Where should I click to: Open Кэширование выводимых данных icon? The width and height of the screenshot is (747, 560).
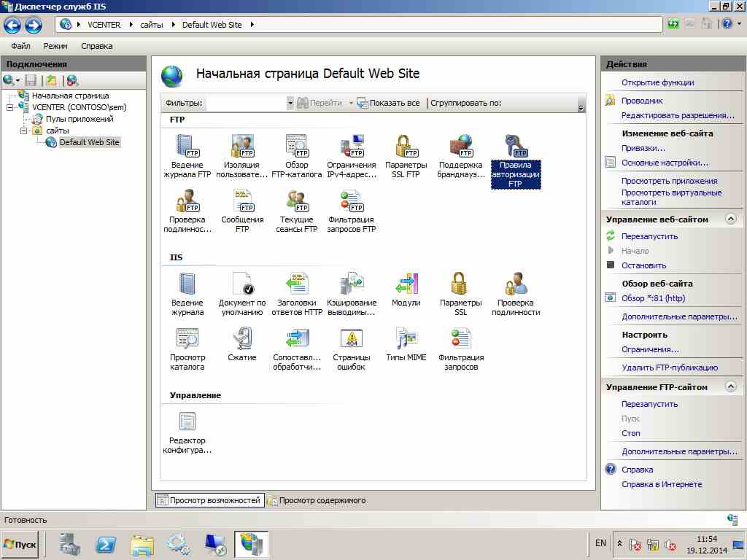(x=351, y=294)
